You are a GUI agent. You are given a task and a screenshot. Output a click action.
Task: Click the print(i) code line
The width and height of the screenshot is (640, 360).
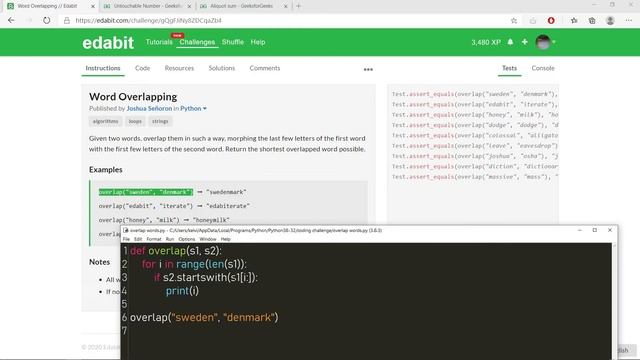tap(182, 291)
